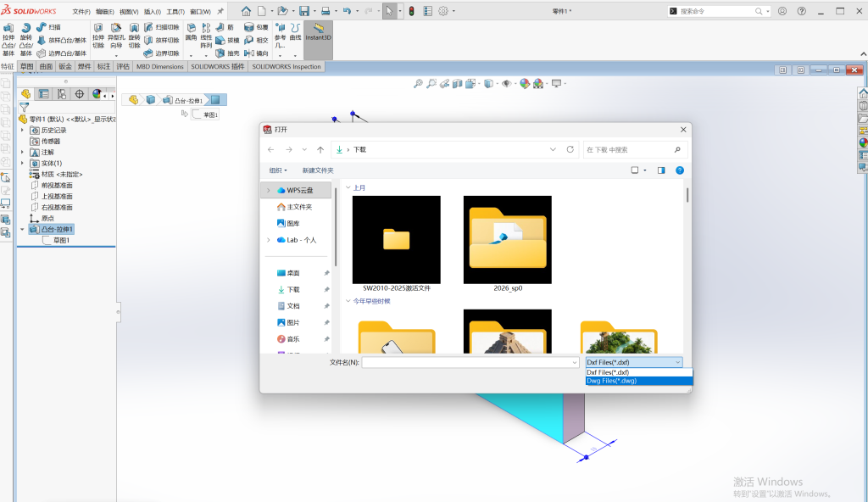Switch to the DimXpertManager crosshair tab
This screenshot has width=868, height=502.
(79, 94)
